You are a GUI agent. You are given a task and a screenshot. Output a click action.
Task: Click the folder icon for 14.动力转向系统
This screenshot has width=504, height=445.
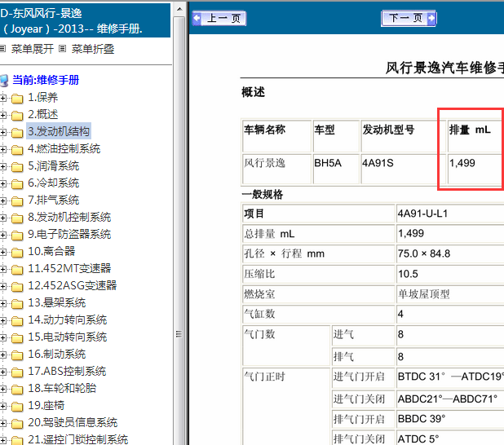pyautogui.click(x=17, y=321)
